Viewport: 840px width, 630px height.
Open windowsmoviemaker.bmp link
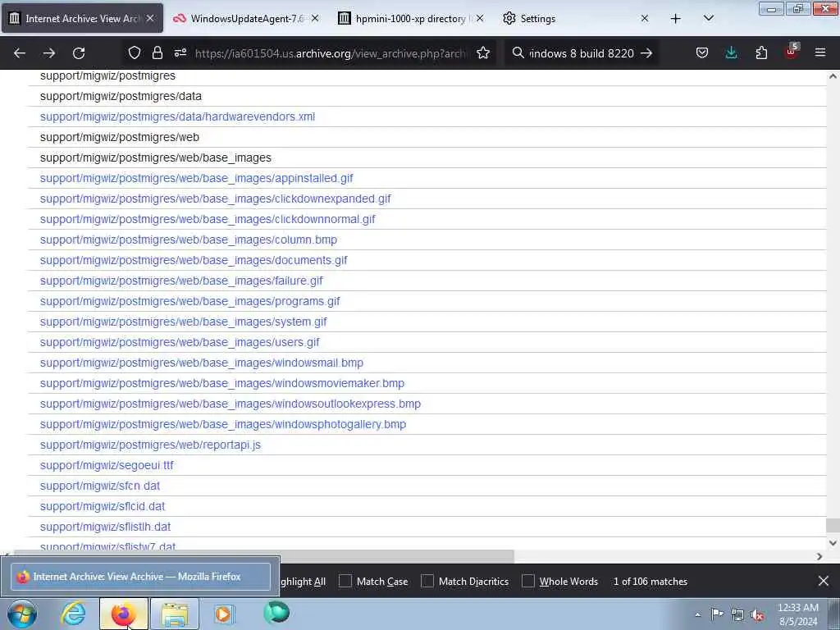point(222,384)
